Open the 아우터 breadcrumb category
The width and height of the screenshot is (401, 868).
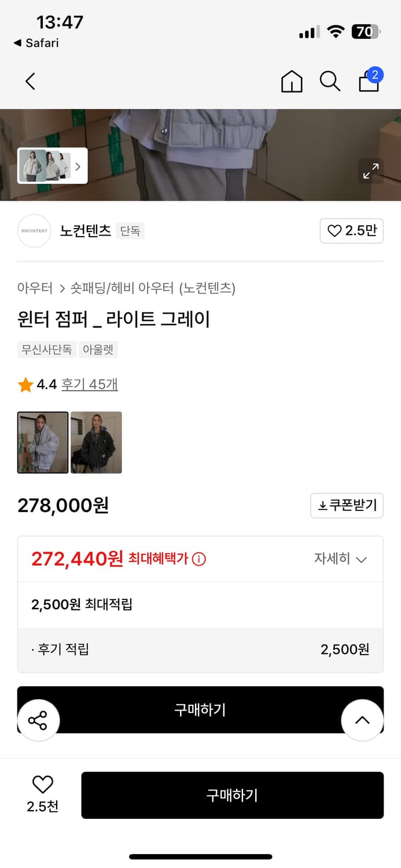(x=36, y=288)
